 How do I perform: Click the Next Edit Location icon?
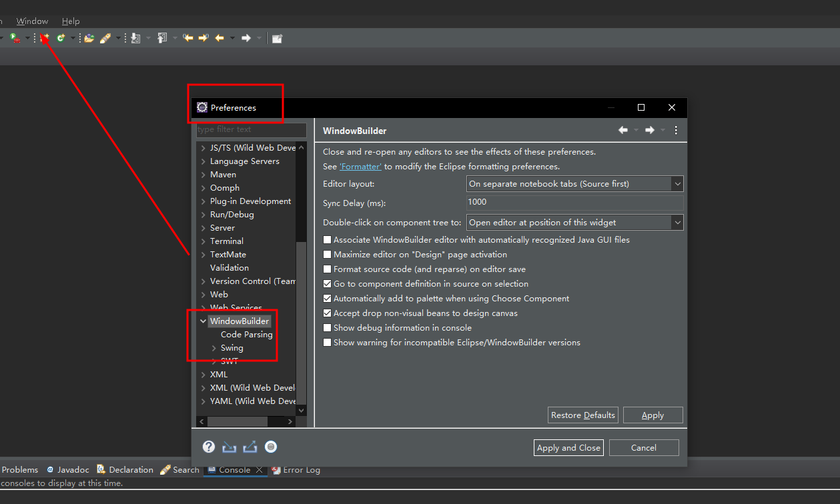click(203, 38)
